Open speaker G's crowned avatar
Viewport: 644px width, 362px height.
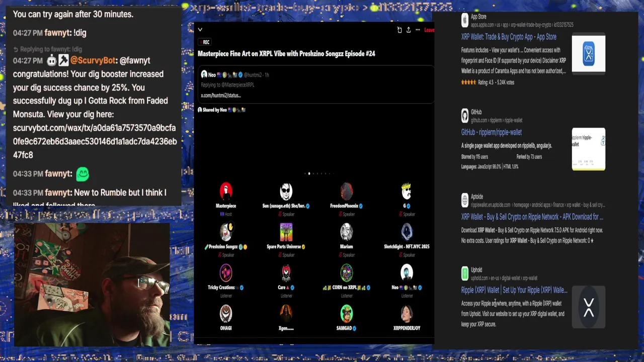[x=407, y=191]
